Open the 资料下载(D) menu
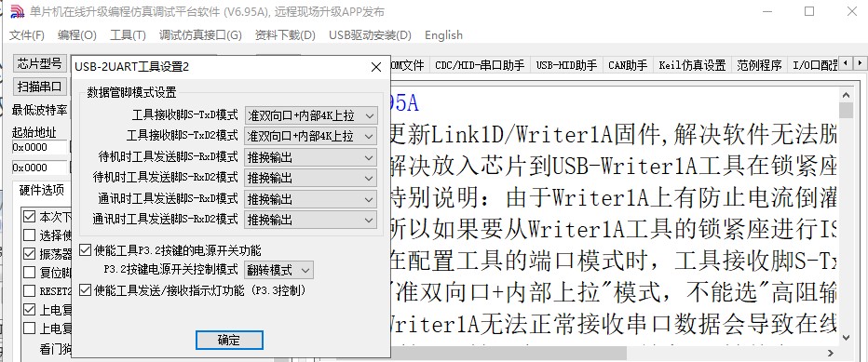868x362 pixels. point(285,34)
